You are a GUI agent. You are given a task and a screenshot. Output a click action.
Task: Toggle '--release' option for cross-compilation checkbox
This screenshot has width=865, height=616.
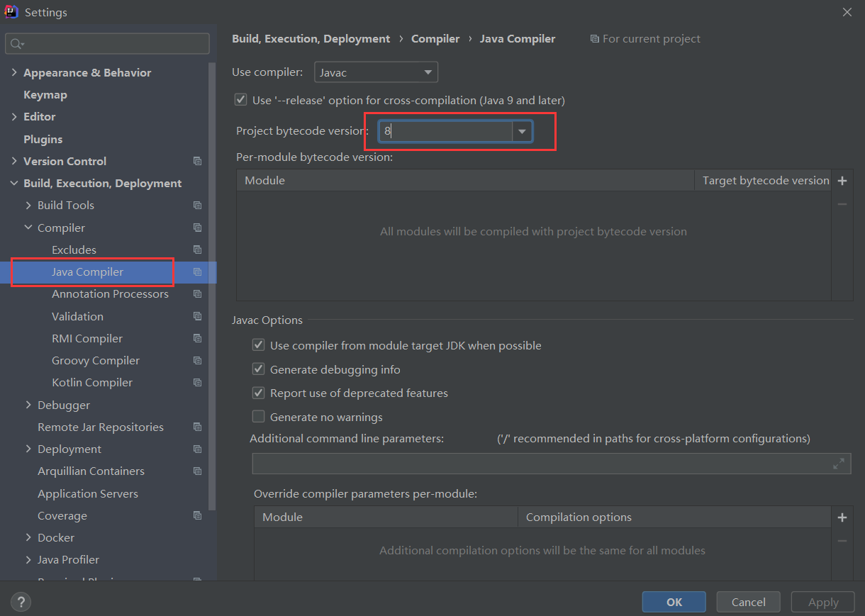click(x=241, y=100)
